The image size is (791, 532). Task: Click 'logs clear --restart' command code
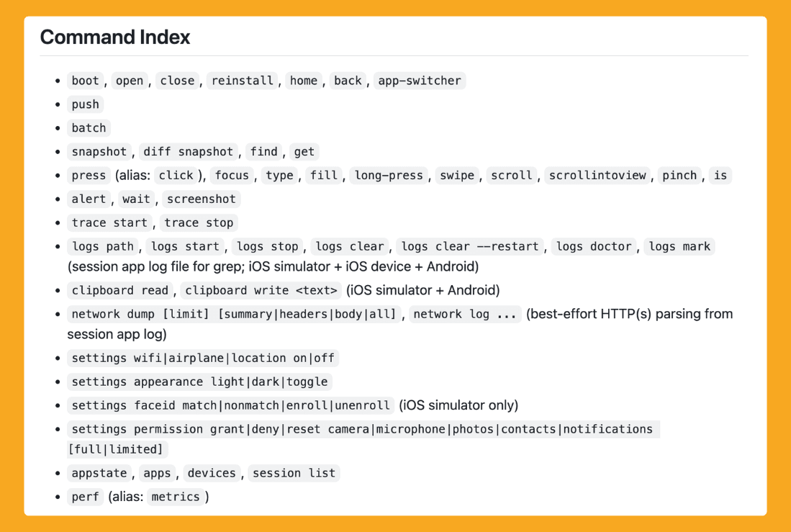470,247
